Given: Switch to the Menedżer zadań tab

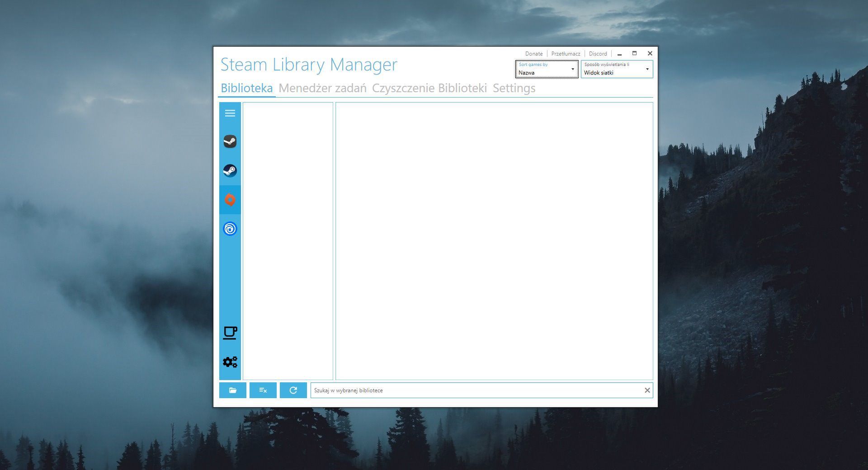Looking at the screenshot, I should pos(323,88).
